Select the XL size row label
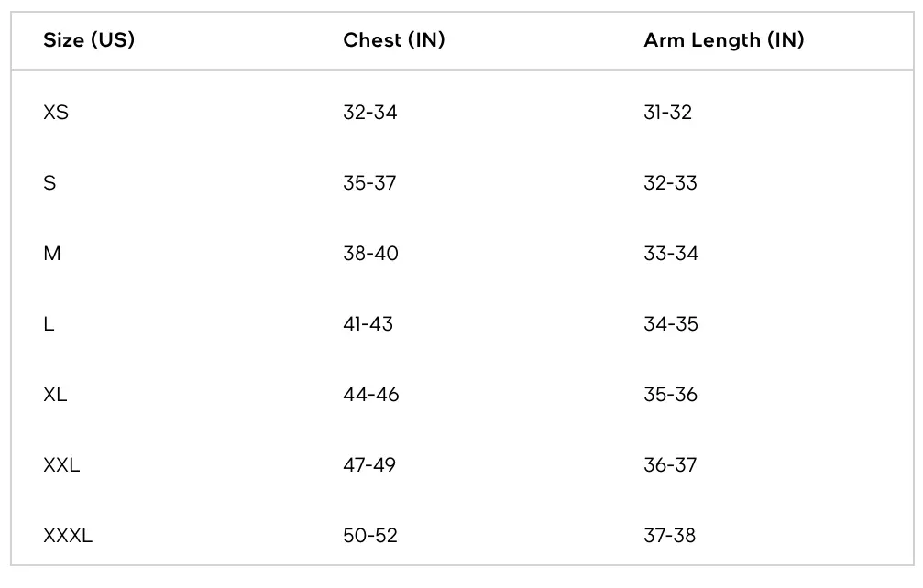 tap(55, 395)
